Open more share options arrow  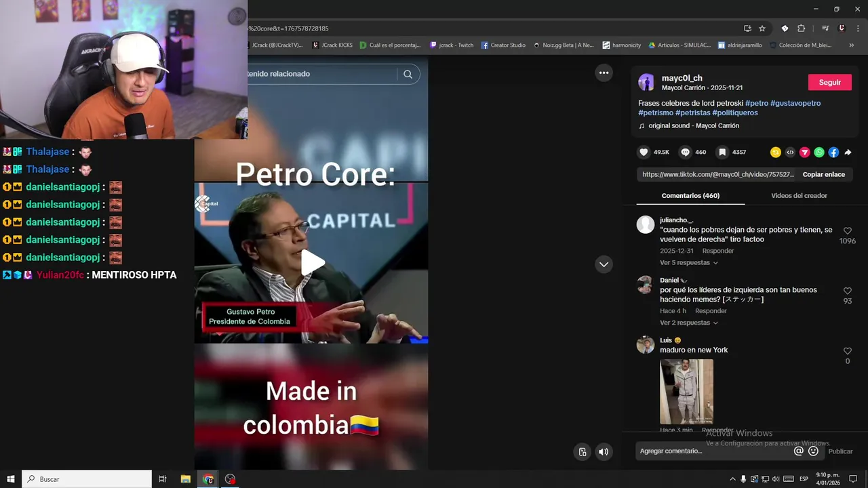pyautogui.click(x=848, y=152)
